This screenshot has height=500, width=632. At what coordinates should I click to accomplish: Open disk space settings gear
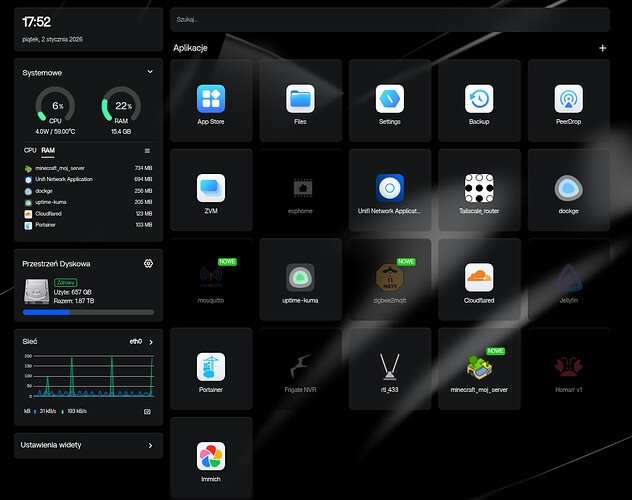tap(148, 263)
